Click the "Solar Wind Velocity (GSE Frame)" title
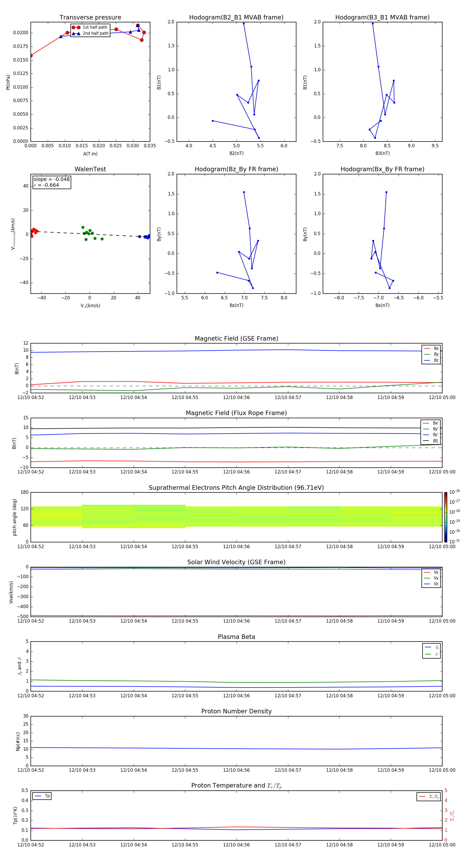Screen dimensions: 473x868 pyautogui.click(x=236, y=562)
